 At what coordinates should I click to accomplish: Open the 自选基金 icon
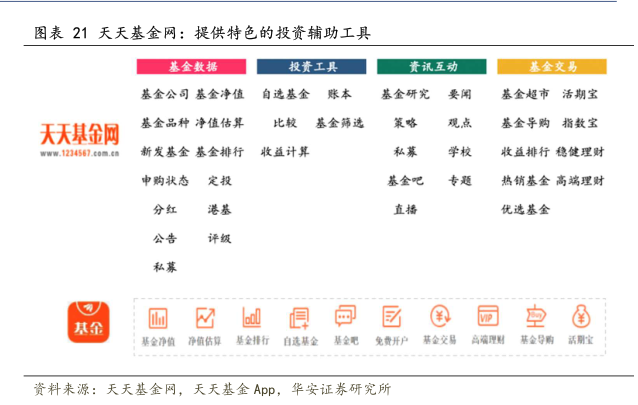299,319
